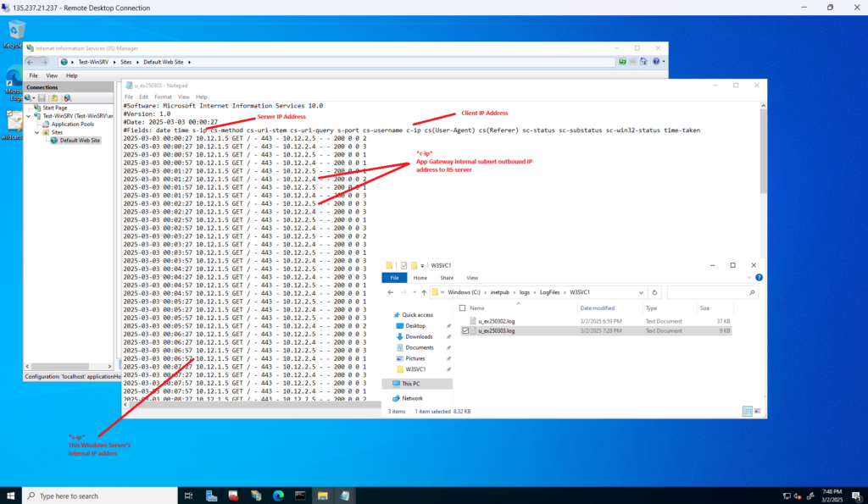Click the Back arrow in File Explorer

[x=391, y=292]
